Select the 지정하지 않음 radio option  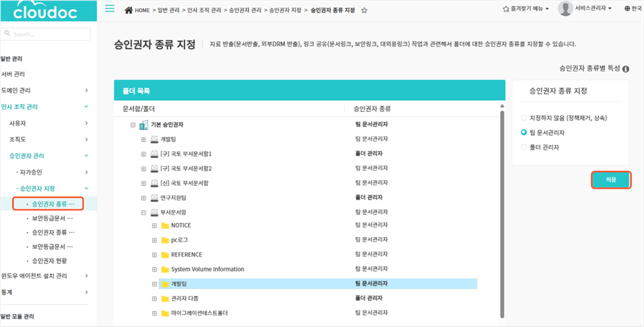524,118
